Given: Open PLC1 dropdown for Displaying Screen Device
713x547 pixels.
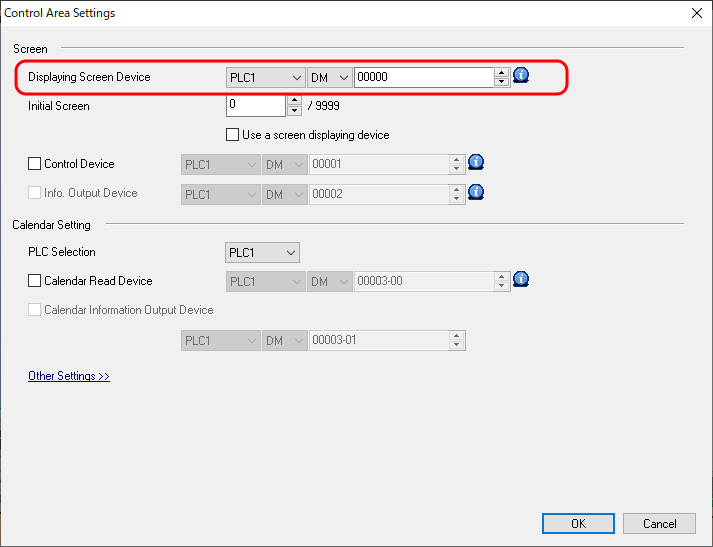Looking at the screenshot, I should [x=266, y=78].
